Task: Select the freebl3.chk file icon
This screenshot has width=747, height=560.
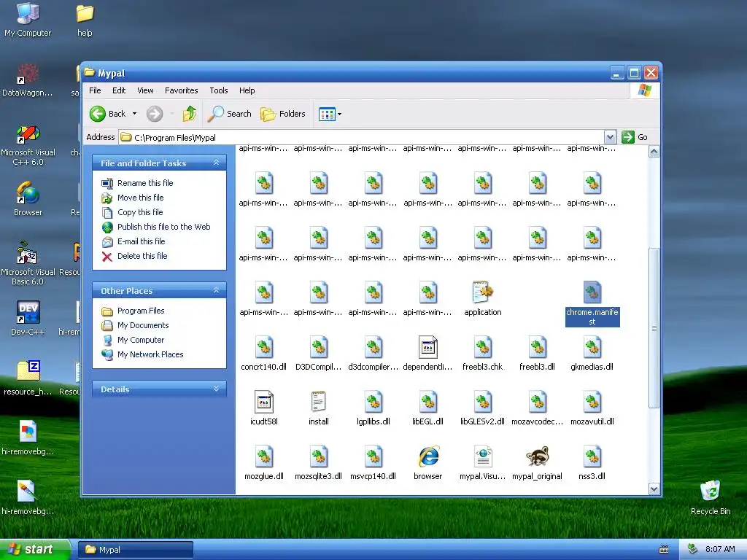Action: [483, 348]
